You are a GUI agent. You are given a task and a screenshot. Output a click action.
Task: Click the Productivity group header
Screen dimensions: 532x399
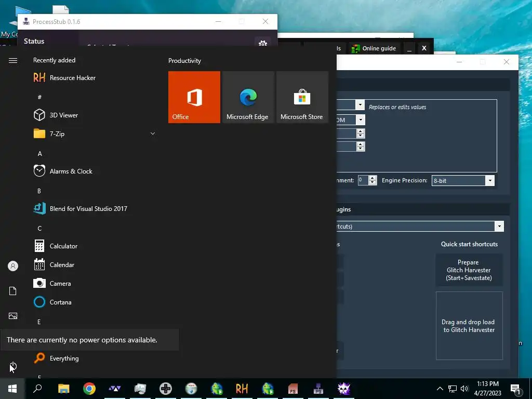pyautogui.click(x=184, y=61)
